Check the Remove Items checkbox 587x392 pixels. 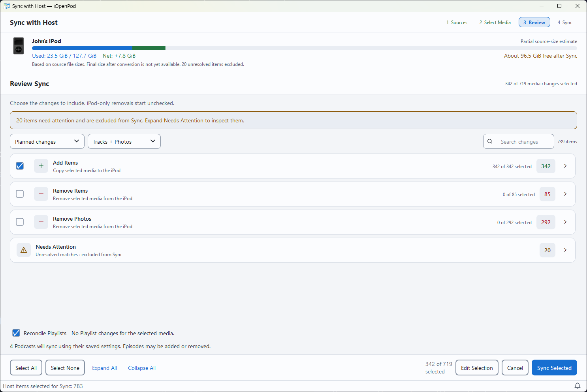[20, 194]
